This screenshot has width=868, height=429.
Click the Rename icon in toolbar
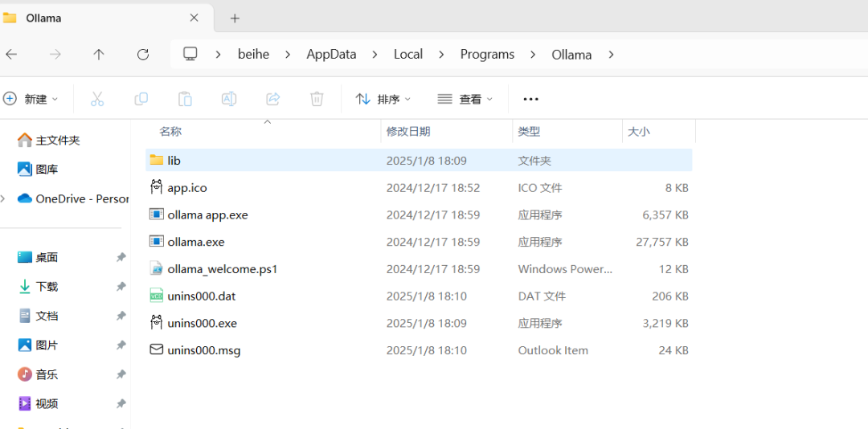(228, 99)
